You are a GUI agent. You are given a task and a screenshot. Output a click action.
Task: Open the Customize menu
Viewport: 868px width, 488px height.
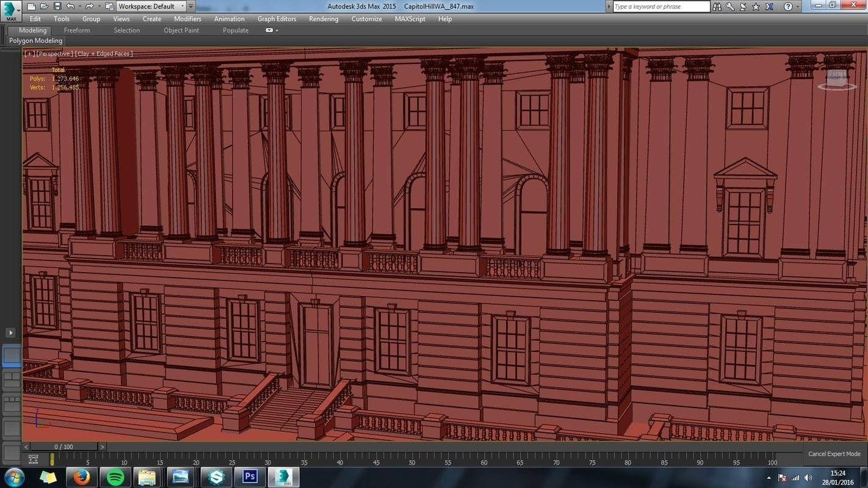(x=367, y=19)
